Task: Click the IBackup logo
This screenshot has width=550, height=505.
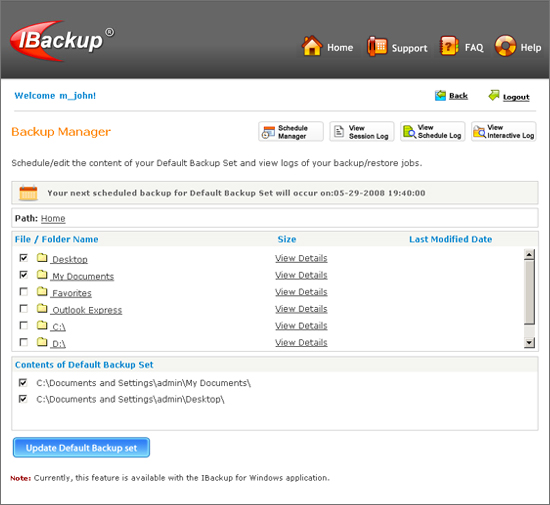Action: click(x=62, y=41)
